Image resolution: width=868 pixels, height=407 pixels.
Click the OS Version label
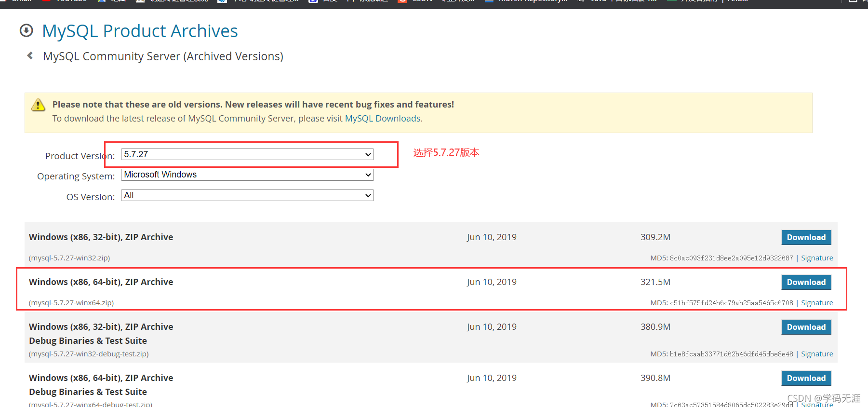click(91, 197)
